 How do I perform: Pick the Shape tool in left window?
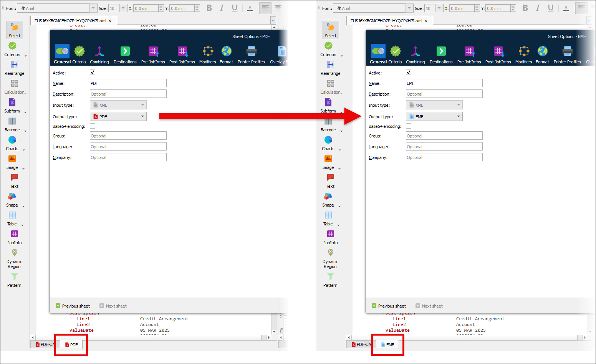point(12,200)
